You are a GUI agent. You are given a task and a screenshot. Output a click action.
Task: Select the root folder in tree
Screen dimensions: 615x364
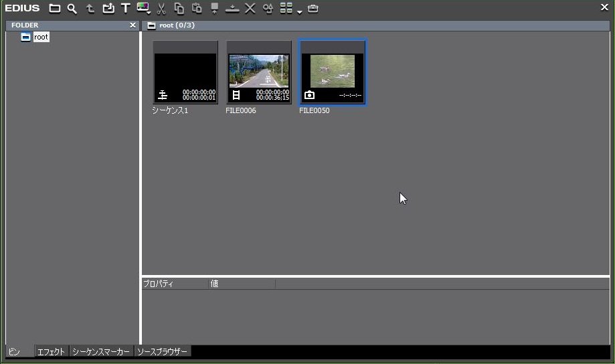(x=41, y=37)
